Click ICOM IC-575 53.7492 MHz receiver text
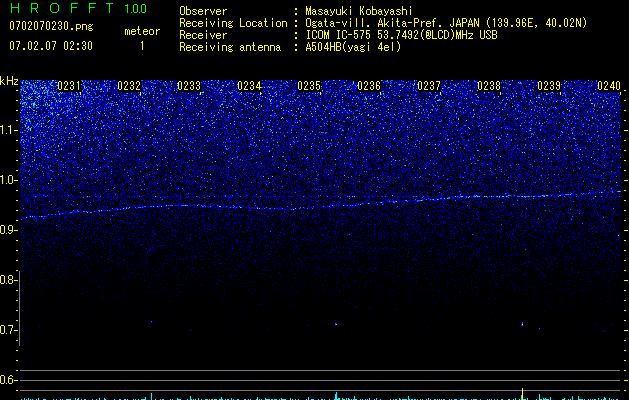The height and width of the screenshot is (400, 629). (401, 35)
